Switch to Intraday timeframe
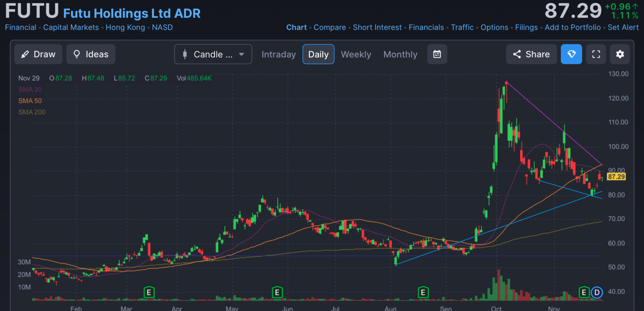 tap(279, 54)
